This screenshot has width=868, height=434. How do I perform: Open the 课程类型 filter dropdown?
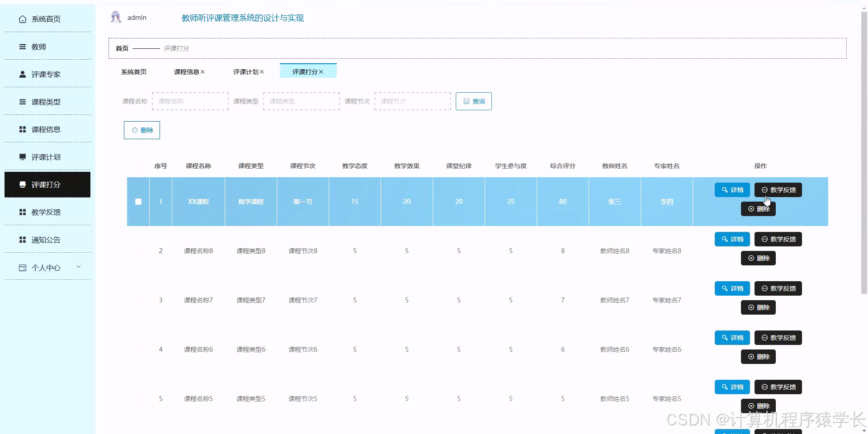301,101
